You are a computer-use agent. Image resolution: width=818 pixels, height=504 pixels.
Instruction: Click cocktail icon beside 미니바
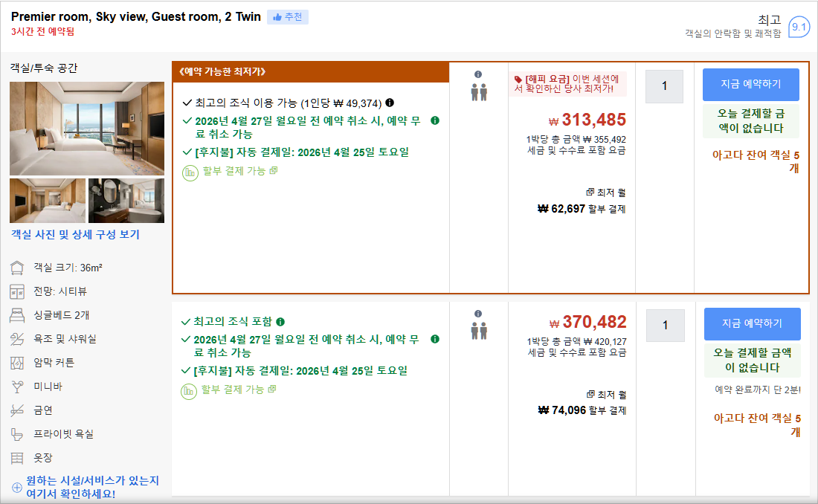(x=17, y=387)
